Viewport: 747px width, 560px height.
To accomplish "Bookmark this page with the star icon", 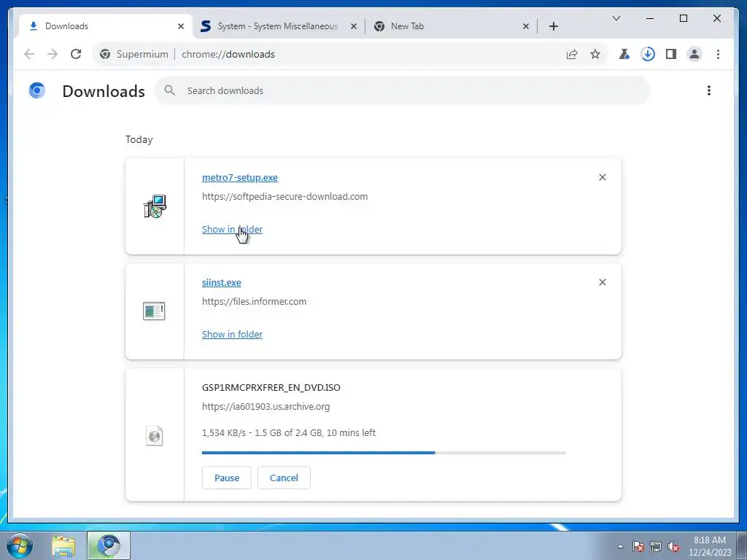I will click(595, 54).
